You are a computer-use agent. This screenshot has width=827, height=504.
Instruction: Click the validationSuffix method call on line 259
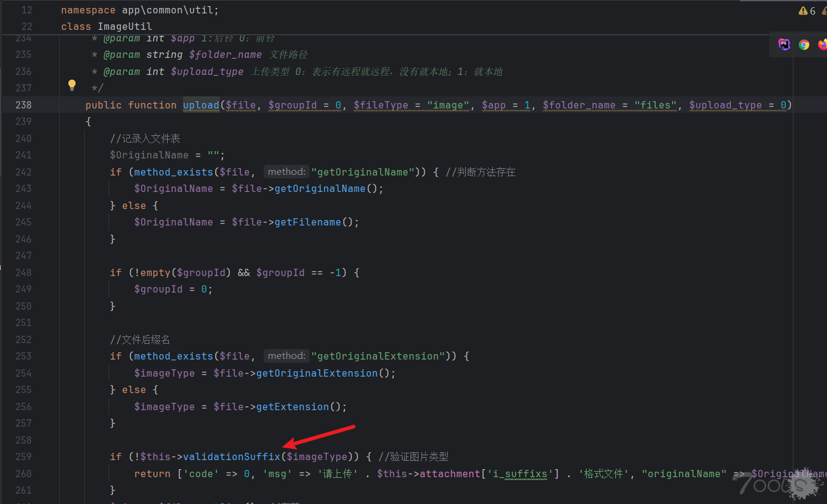[231, 456]
